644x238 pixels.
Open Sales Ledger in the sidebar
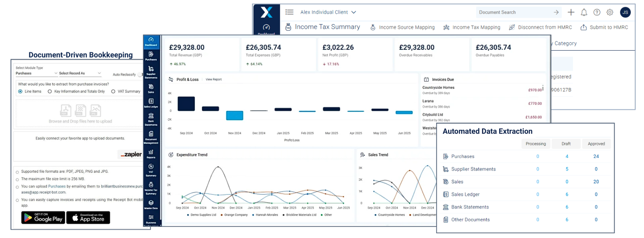tap(151, 103)
